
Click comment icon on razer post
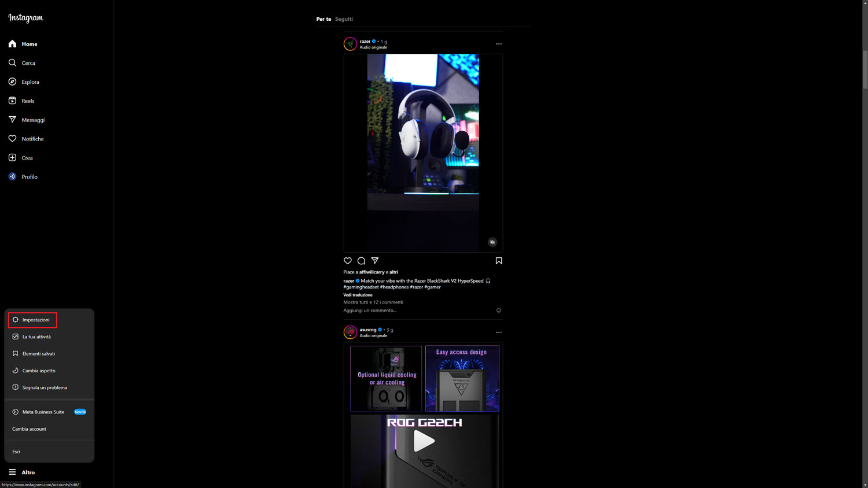[x=361, y=261]
